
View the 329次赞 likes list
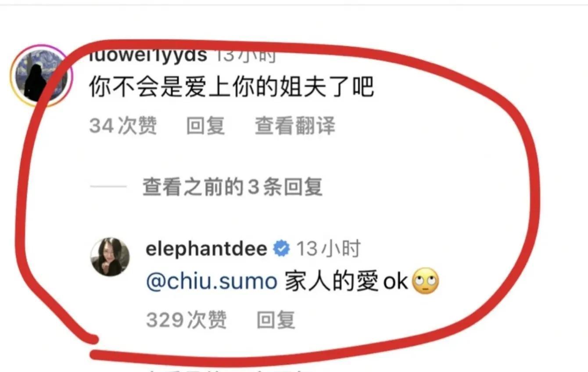186,319
